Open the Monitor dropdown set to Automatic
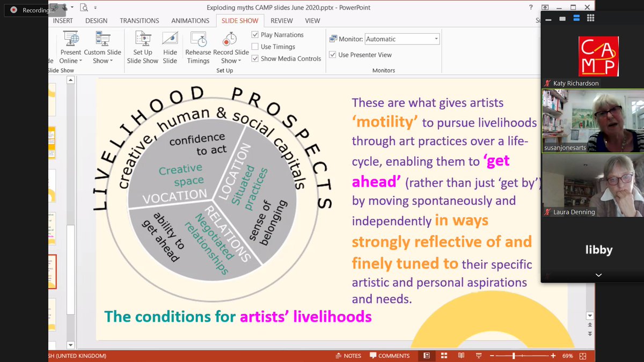Viewport: 644px width, 362px height. pyautogui.click(x=402, y=39)
